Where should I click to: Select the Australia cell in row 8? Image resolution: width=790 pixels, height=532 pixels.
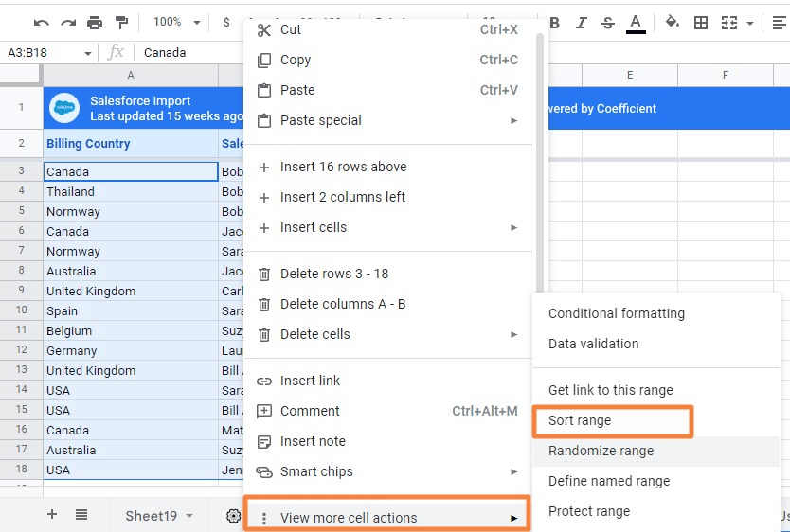coord(131,272)
